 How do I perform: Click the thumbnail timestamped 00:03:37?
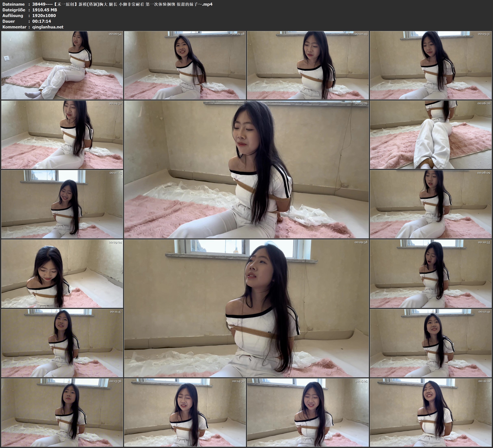point(431,65)
